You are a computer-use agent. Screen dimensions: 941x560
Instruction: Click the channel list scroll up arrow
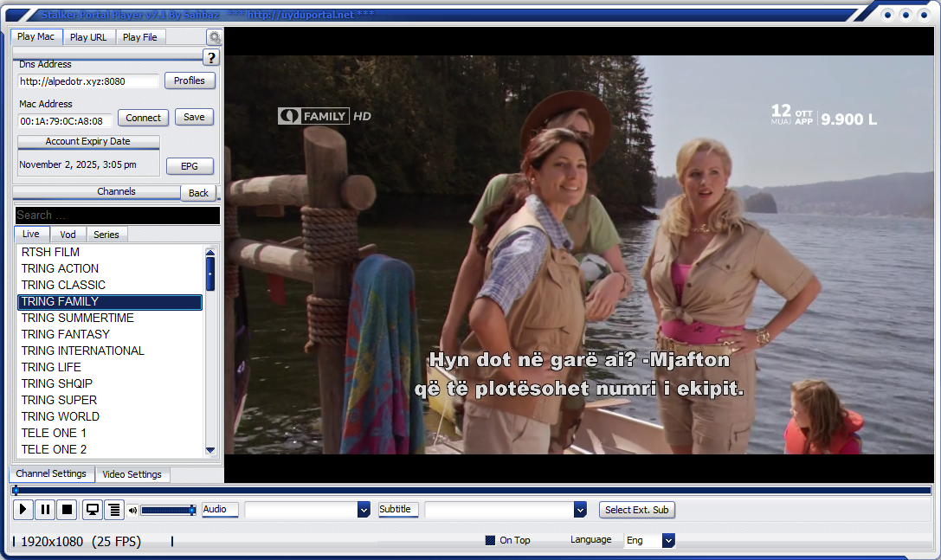[x=210, y=252]
